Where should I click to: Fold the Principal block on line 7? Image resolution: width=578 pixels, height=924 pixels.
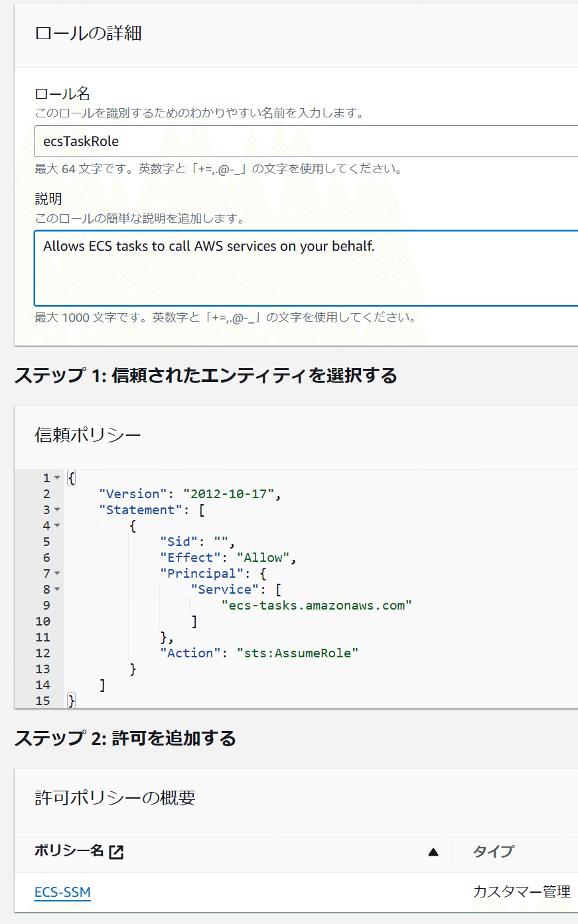pos(57,573)
